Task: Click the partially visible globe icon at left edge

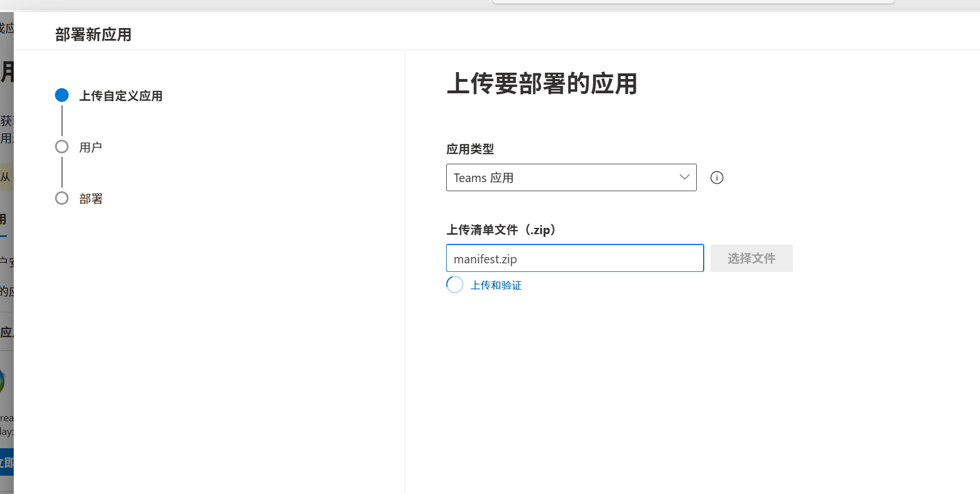Action: pyautogui.click(x=3, y=381)
